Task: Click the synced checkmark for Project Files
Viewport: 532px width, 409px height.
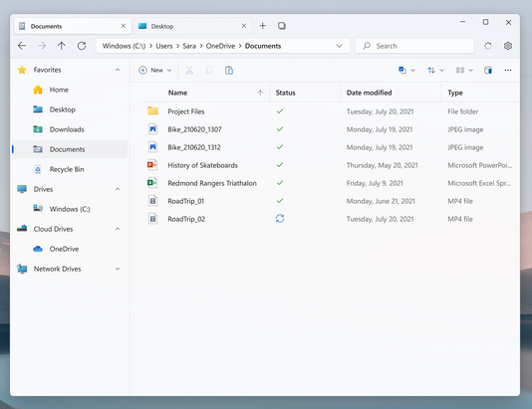Action: tap(280, 111)
